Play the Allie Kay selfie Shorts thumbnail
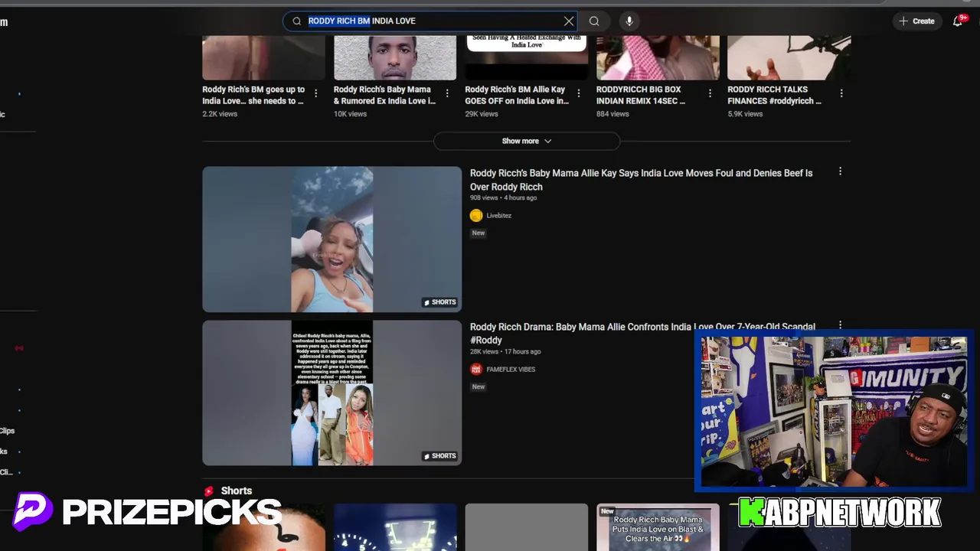The image size is (980, 551). (x=332, y=239)
